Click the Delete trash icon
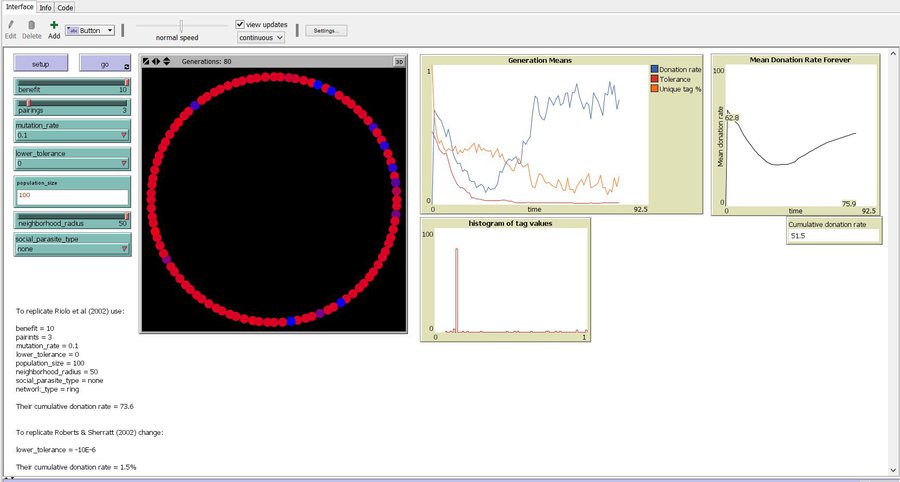This screenshot has width=900, height=482. click(x=32, y=25)
